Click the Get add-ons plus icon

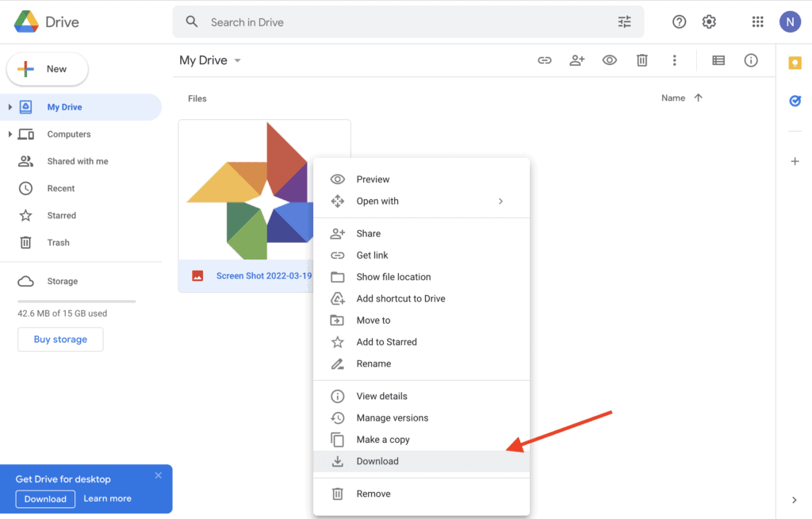point(795,161)
